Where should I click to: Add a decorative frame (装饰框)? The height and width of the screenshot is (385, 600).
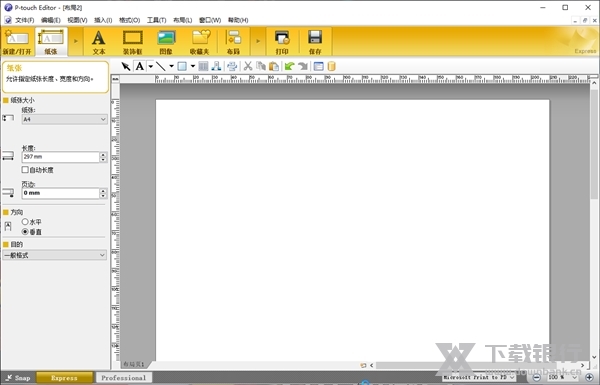(x=132, y=42)
